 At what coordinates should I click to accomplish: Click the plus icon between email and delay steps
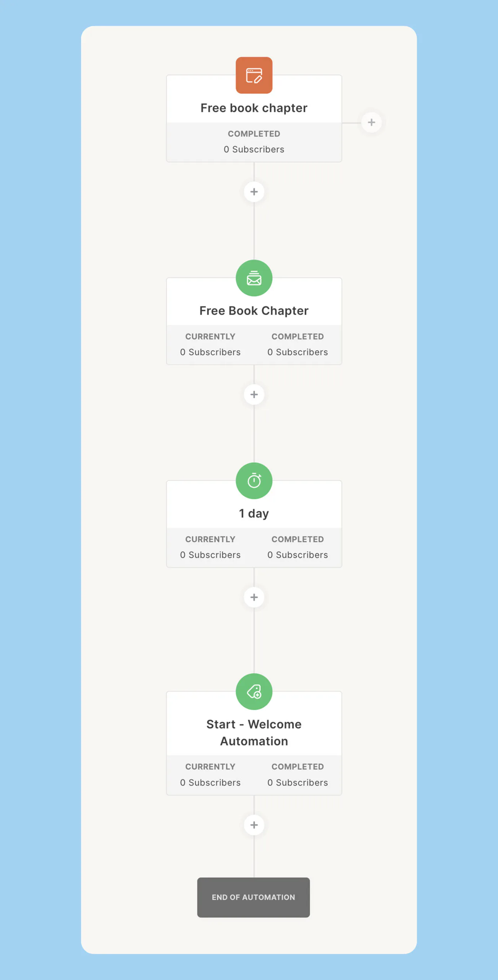pos(254,394)
